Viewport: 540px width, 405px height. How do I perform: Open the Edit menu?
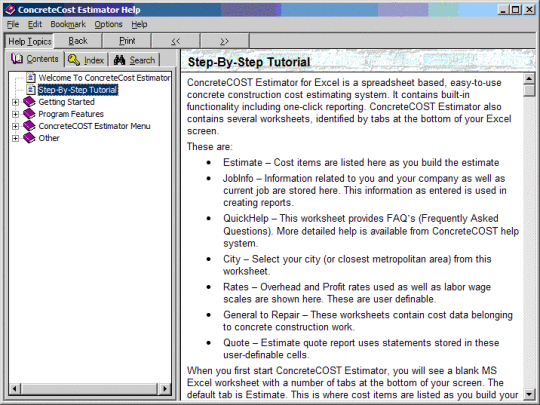(x=34, y=24)
